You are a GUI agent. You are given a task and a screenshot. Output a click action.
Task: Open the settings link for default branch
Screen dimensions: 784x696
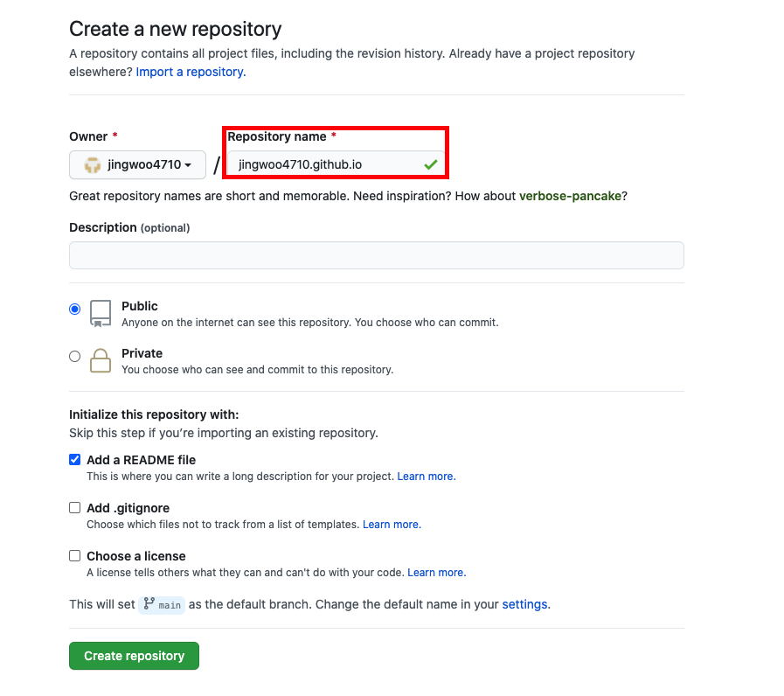click(x=525, y=604)
